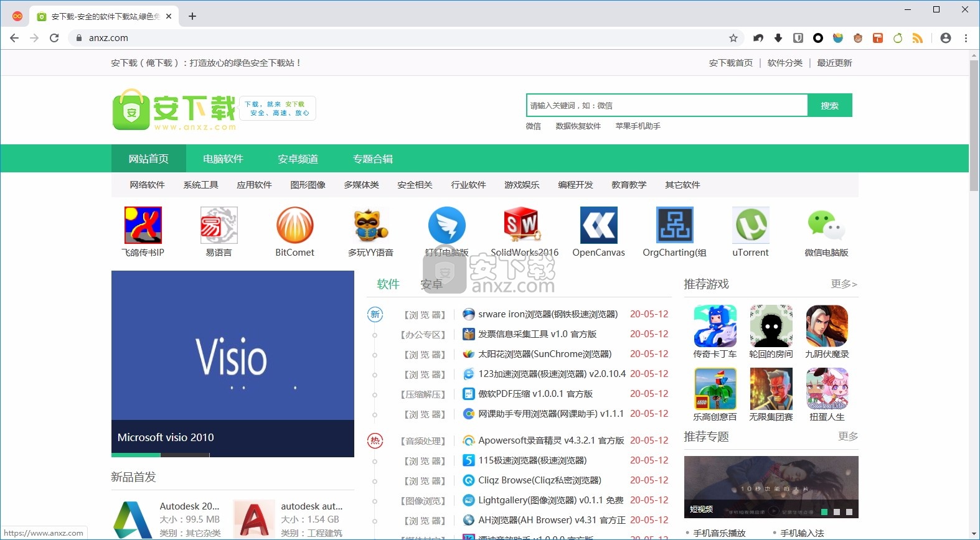
Task: Open the BitComet software icon
Action: point(295,225)
